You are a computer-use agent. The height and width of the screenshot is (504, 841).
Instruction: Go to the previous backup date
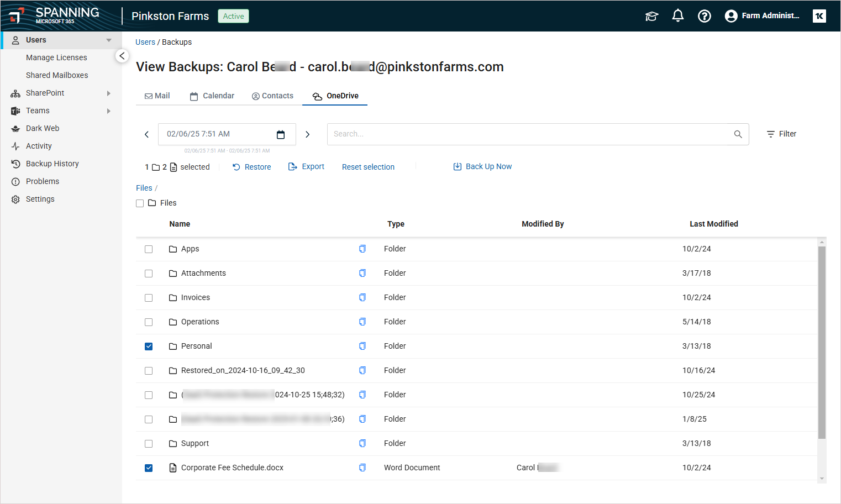click(146, 134)
